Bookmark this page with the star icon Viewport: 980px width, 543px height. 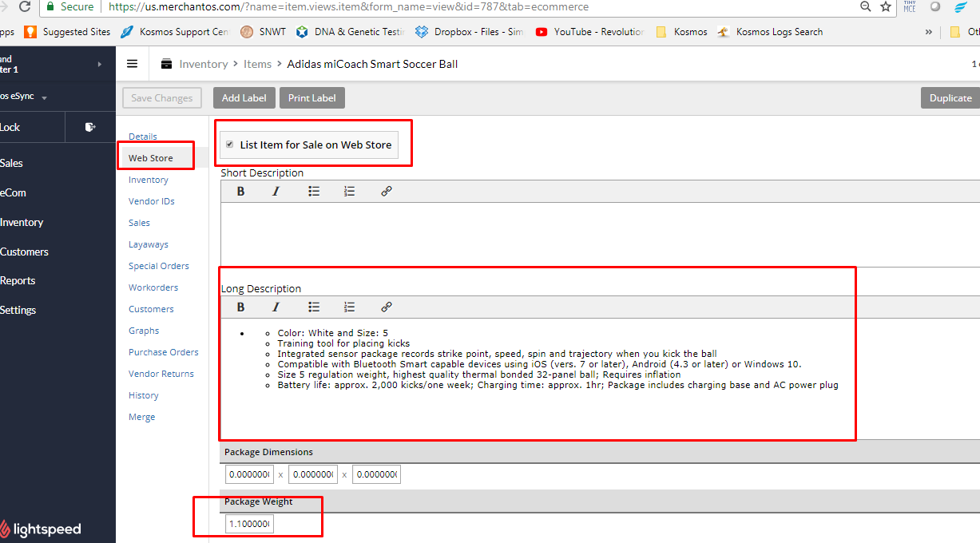[x=886, y=6]
